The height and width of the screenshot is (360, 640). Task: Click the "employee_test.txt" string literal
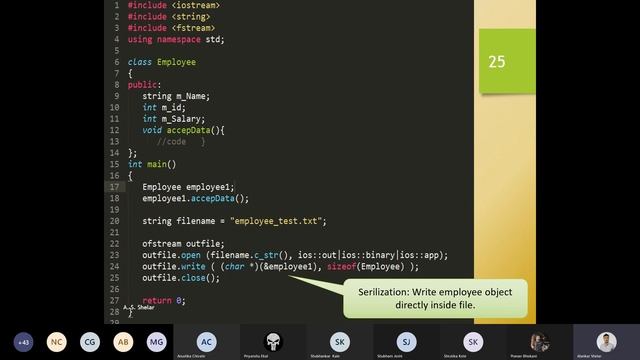tap(276, 221)
